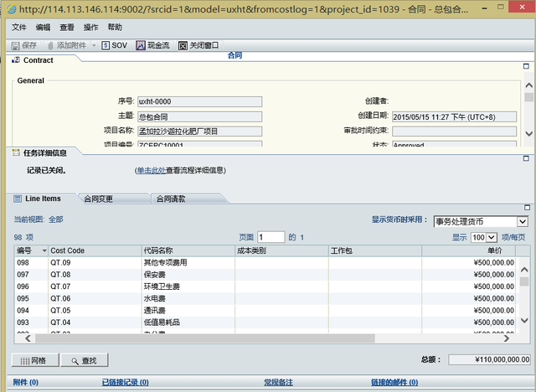Click the 任务详细信息 panel header icon
Viewport: 536px width, 392px height.
(x=16, y=152)
